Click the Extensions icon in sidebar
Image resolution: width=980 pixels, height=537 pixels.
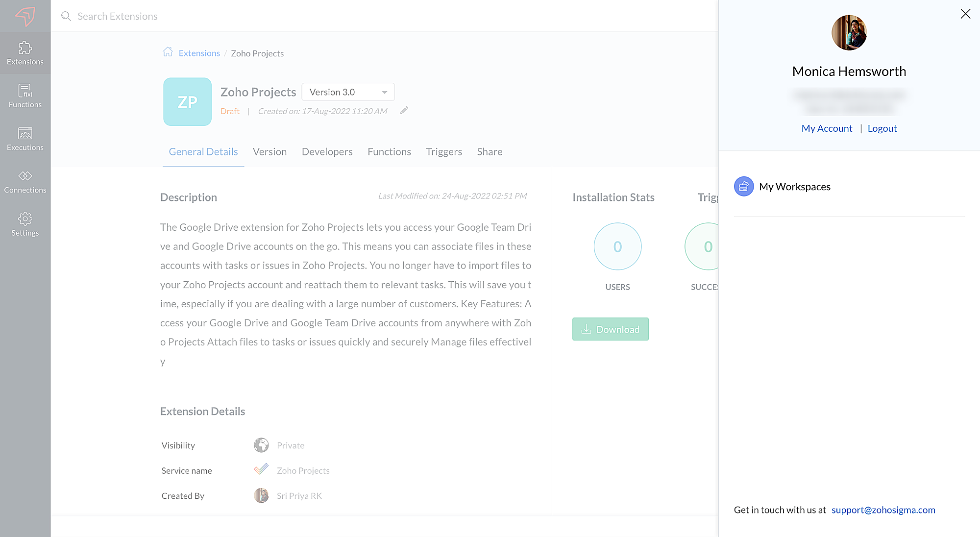(25, 52)
